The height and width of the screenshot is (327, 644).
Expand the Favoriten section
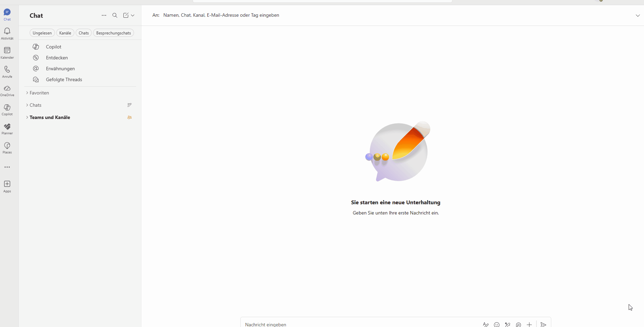coord(39,93)
